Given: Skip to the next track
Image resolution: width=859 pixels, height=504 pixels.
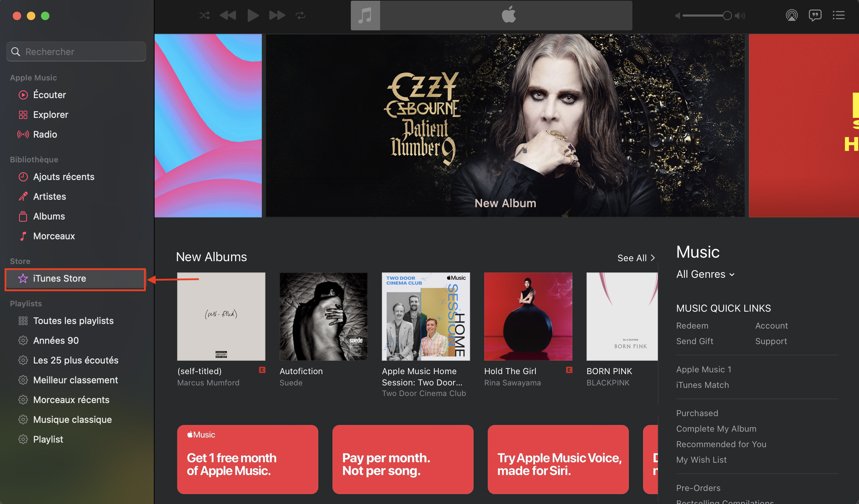Looking at the screenshot, I should [277, 16].
